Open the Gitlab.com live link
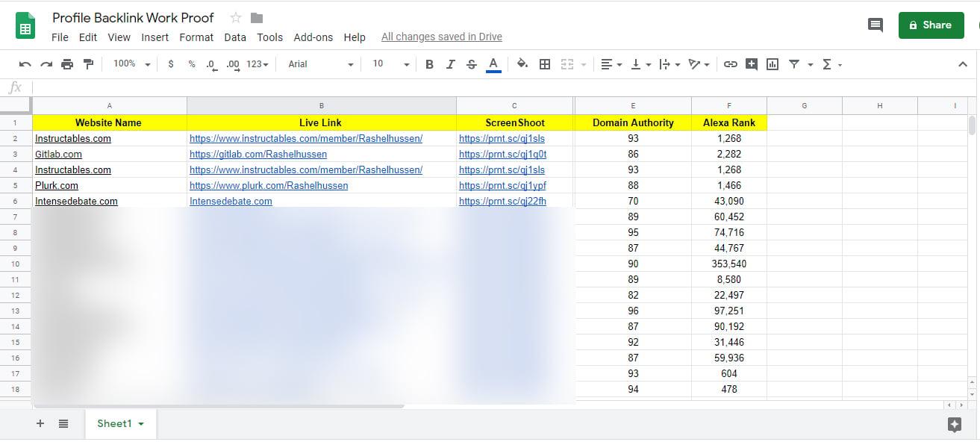Screen dimensions: 980x442 258,154
